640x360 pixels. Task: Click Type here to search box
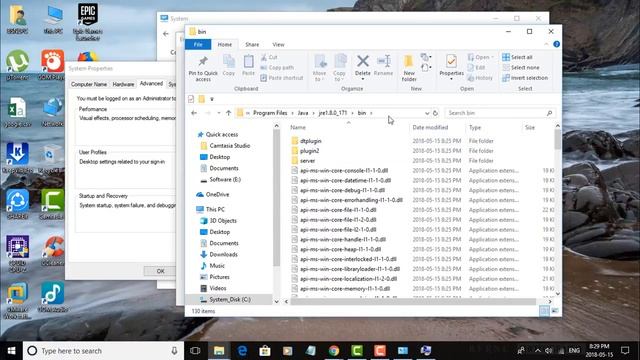pyautogui.click(x=103, y=351)
